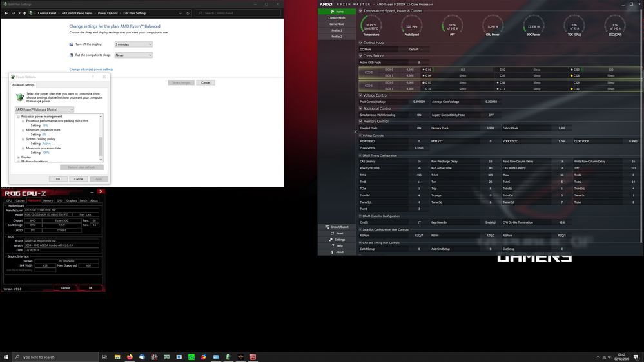The height and width of the screenshot is (362, 644).
Task: Open Ryzen Master About
Action: tap(337, 252)
